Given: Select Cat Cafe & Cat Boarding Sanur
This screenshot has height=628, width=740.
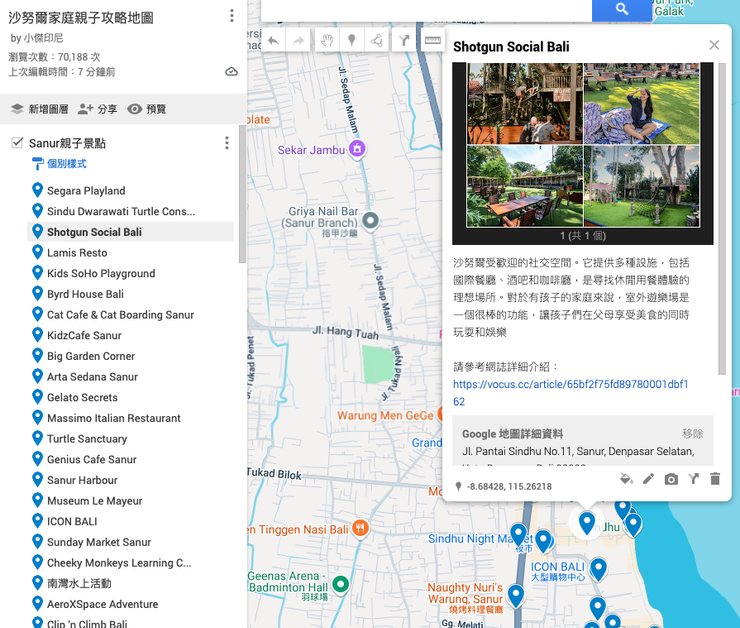Looking at the screenshot, I should [130, 315].
